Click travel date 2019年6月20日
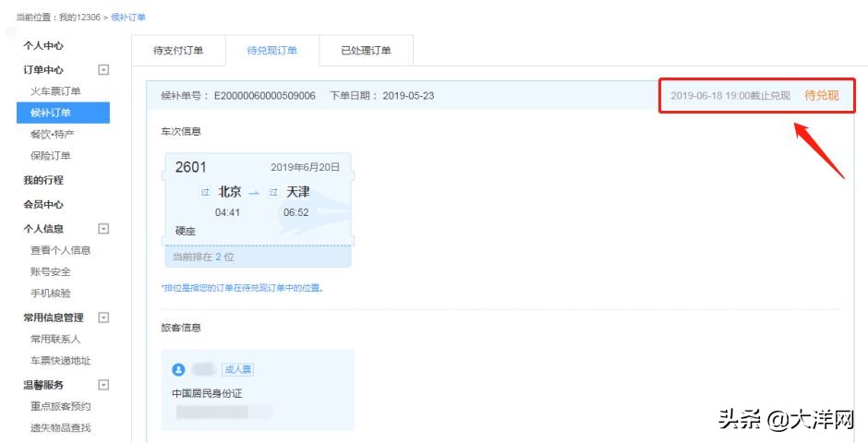 pos(305,167)
